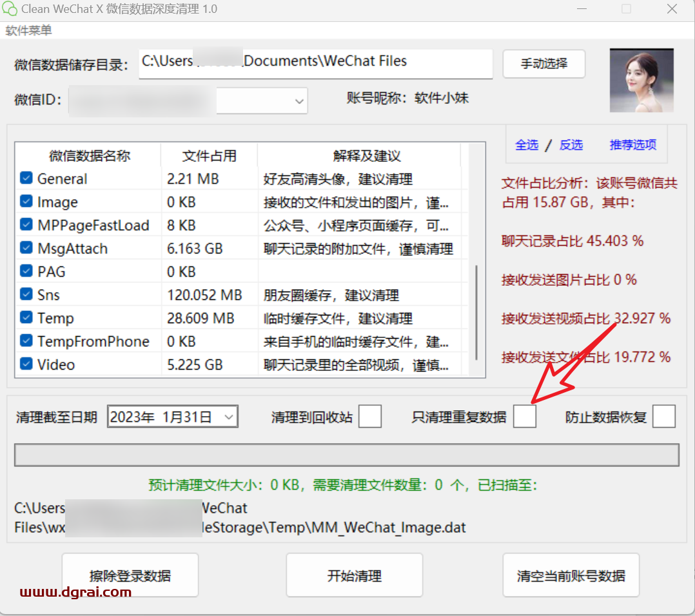Expand the 微信ID dropdown

point(299,101)
